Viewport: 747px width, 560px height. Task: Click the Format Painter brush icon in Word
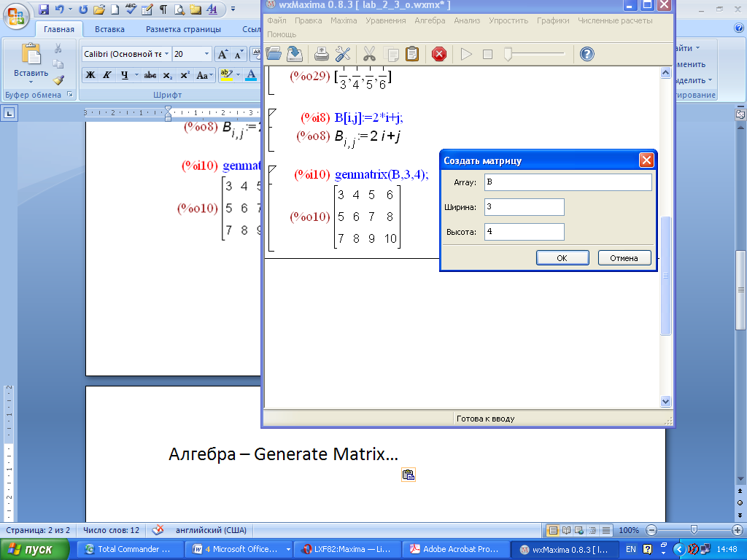58,80
